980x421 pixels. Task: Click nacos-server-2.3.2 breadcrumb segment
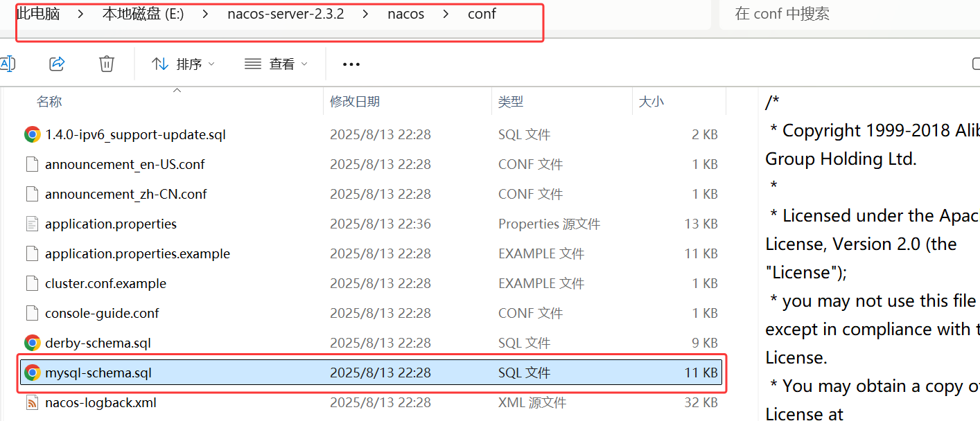(x=286, y=14)
